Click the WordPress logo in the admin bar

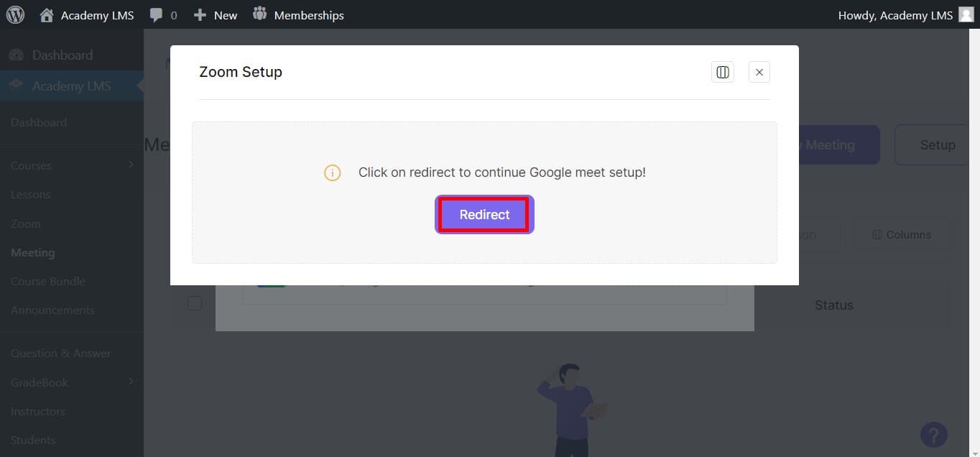[x=15, y=14]
